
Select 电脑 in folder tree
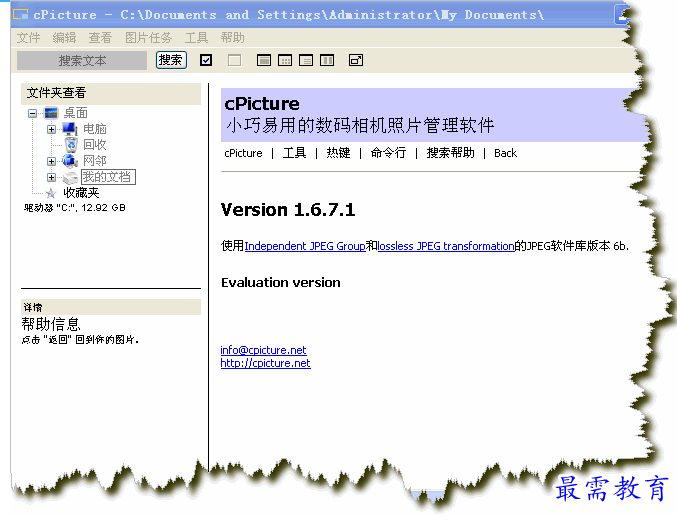pyautogui.click(x=95, y=129)
